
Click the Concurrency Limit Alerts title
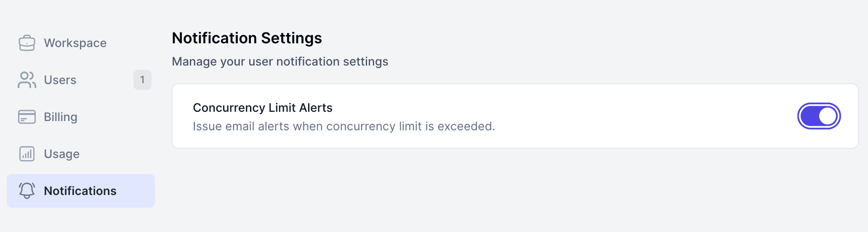coord(263,108)
